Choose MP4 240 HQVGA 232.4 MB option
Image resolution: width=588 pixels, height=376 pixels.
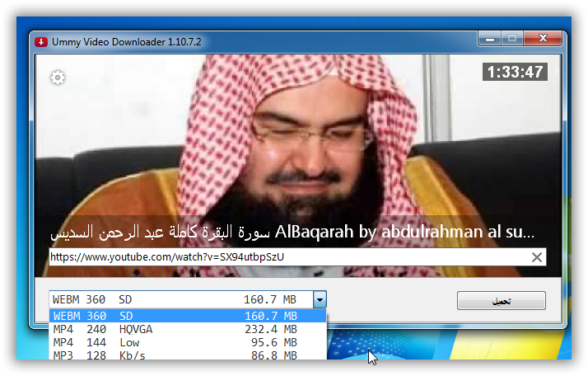click(188, 330)
